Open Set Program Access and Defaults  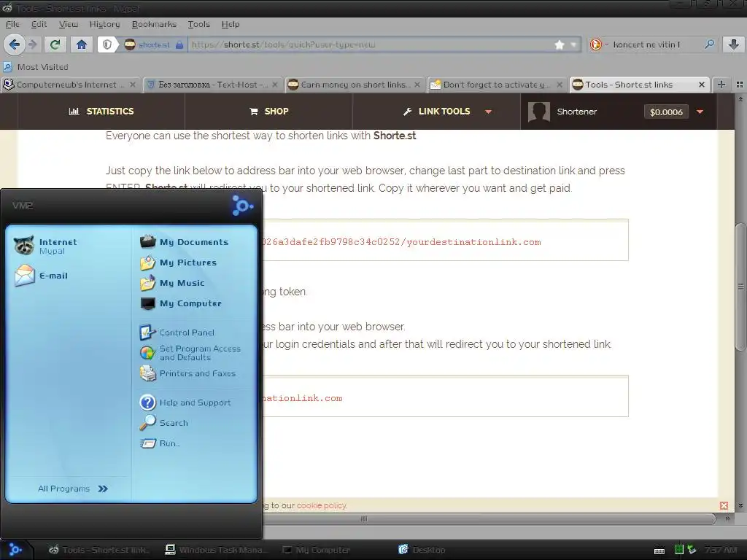pyautogui.click(x=190, y=353)
